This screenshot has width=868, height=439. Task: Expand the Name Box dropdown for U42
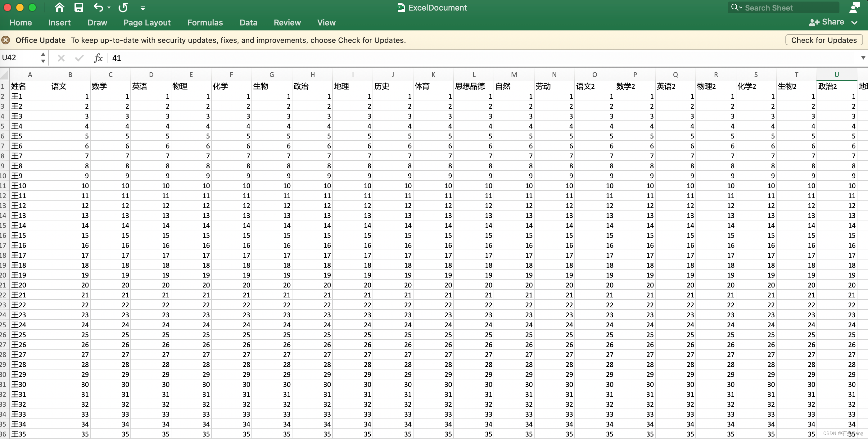click(x=43, y=58)
